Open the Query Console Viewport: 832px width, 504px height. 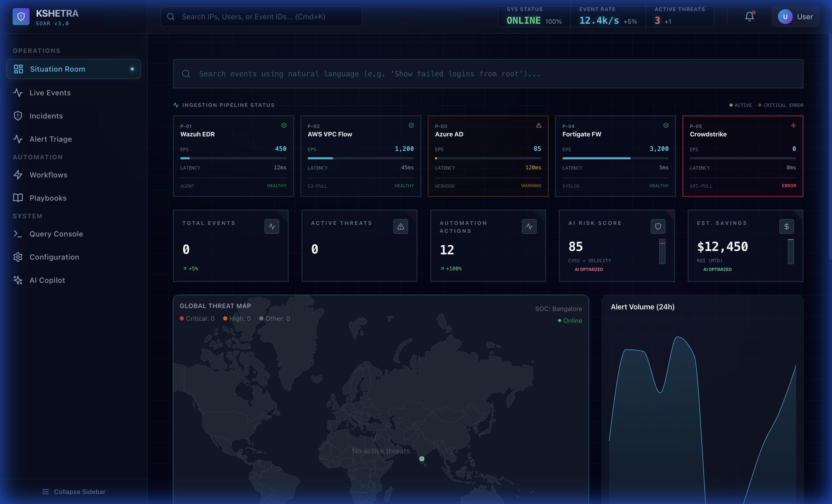tap(56, 234)
